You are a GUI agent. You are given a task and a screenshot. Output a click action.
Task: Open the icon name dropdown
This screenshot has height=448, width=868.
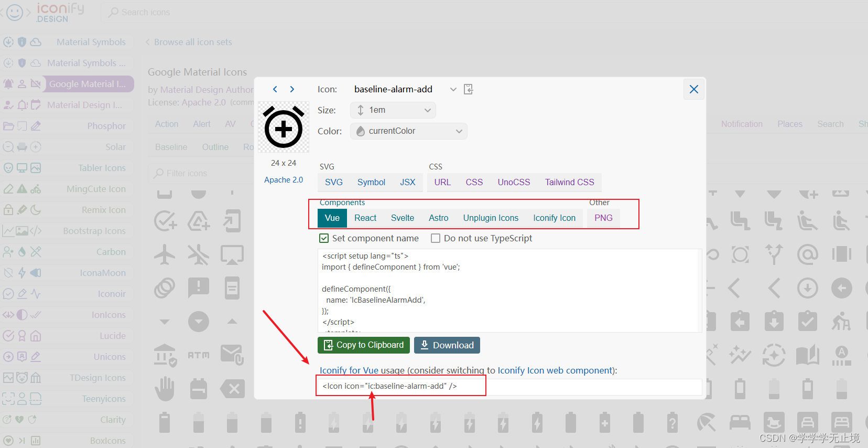453,89
